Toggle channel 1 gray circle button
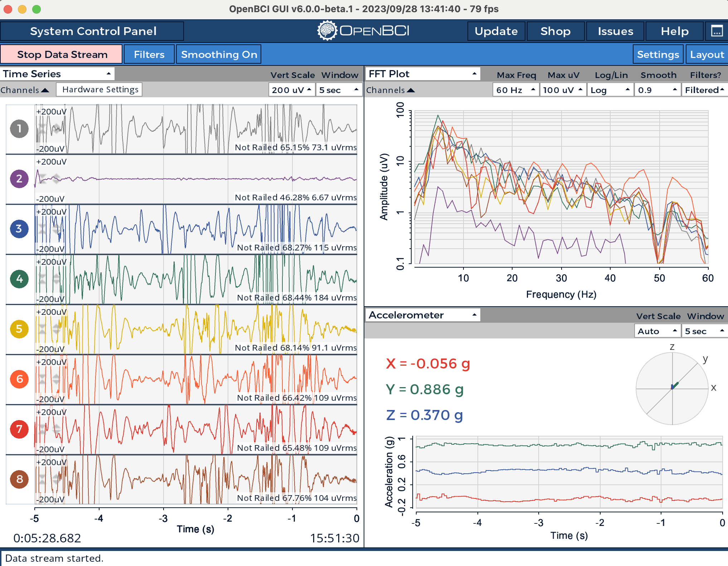The image size is (728, 566). 19,129
